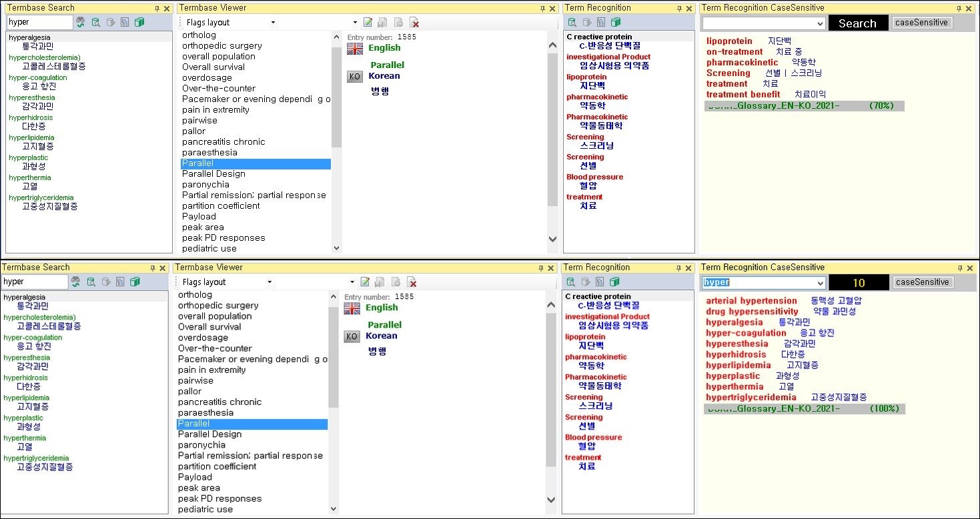Expand combo box containing highlighted hyper text

821,283
